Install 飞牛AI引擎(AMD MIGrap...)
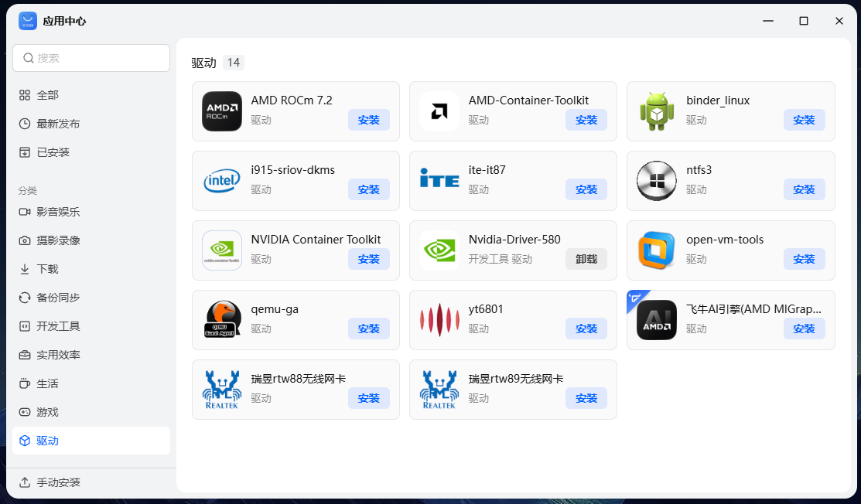Image resolution: width=861 pixels, height=504 pixels. (x=804, y=329)
